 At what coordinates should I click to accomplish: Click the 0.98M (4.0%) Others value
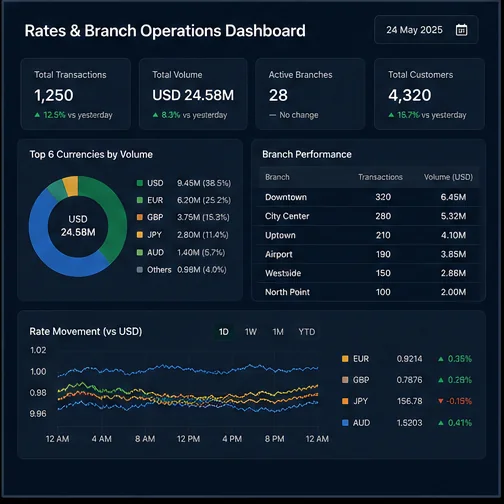click(x=202, y=270)
